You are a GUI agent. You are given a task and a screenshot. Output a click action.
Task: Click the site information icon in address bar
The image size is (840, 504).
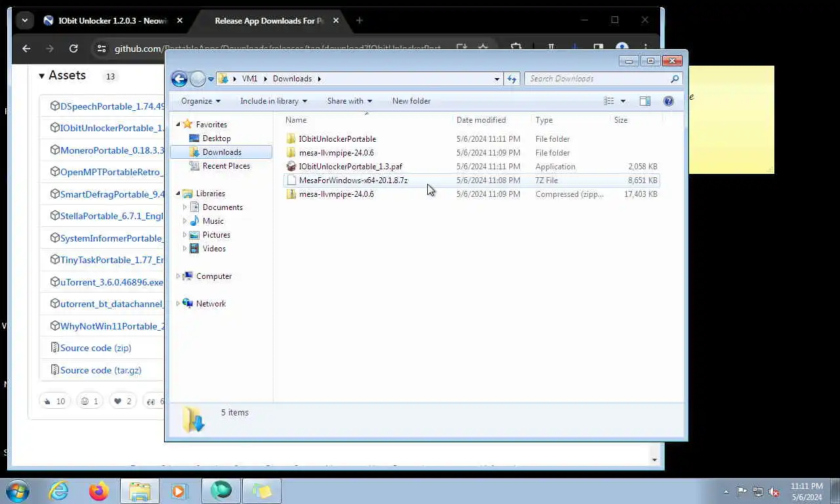tap(100, 49)
